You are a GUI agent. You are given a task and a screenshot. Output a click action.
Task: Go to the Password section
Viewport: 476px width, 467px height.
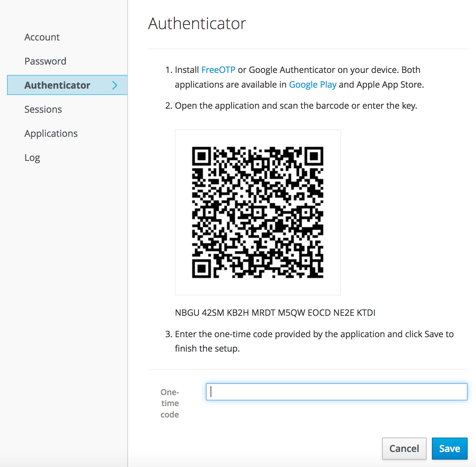45,61
